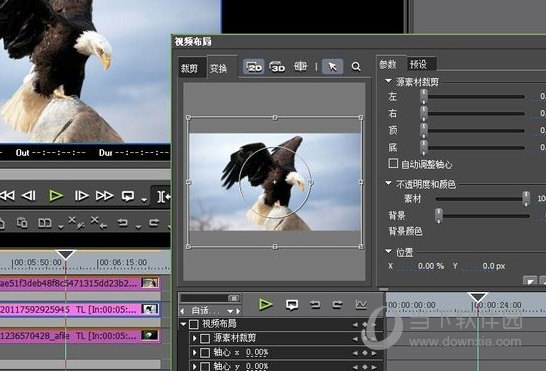Enable 自动调整轴心 checkbox
Viewport: 546px width, 371px height.
[393, 163]
